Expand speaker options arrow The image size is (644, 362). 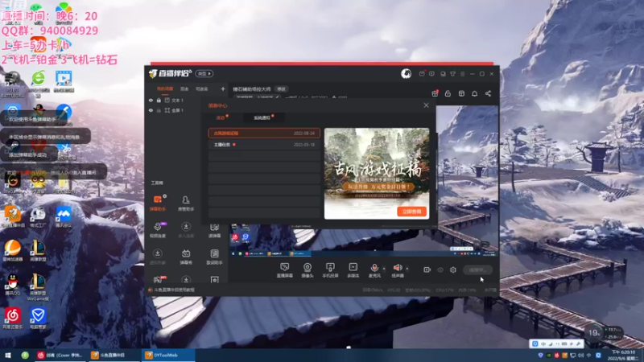[407, 269]
